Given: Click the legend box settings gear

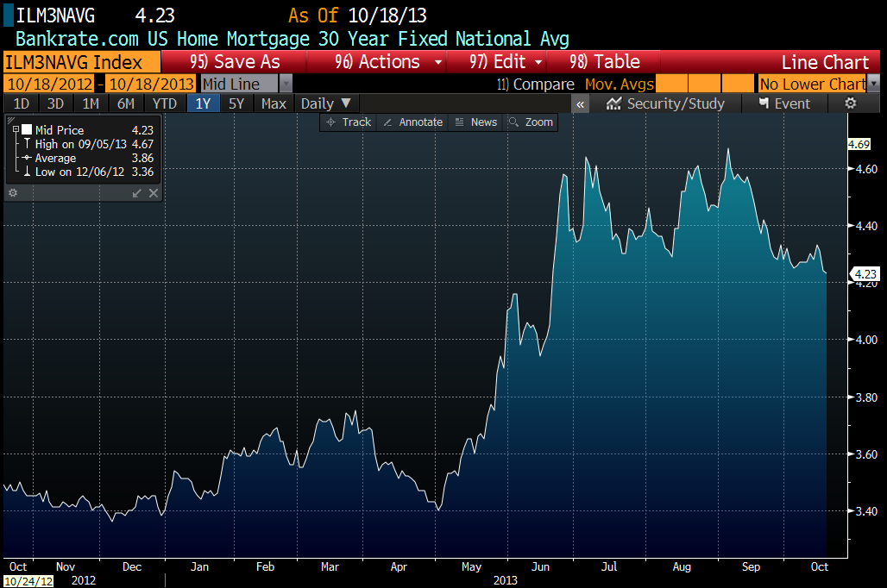Looking at the screenshot, I should coord(13,193).
